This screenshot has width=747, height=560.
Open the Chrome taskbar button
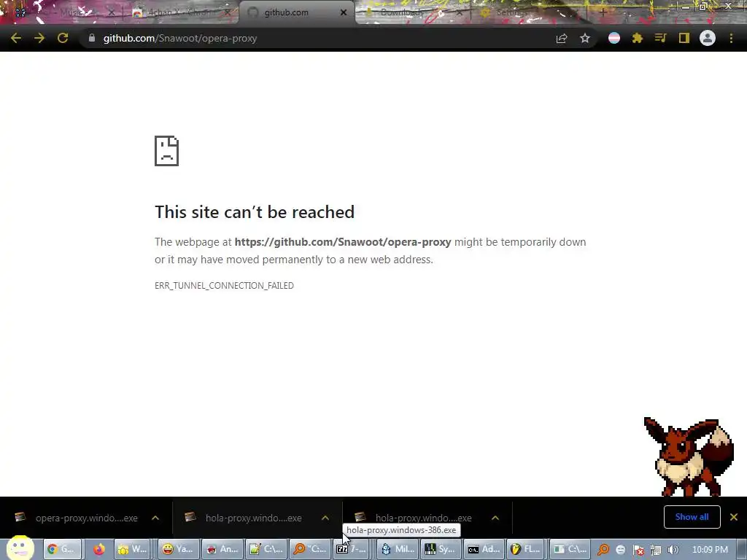[63, 549]
